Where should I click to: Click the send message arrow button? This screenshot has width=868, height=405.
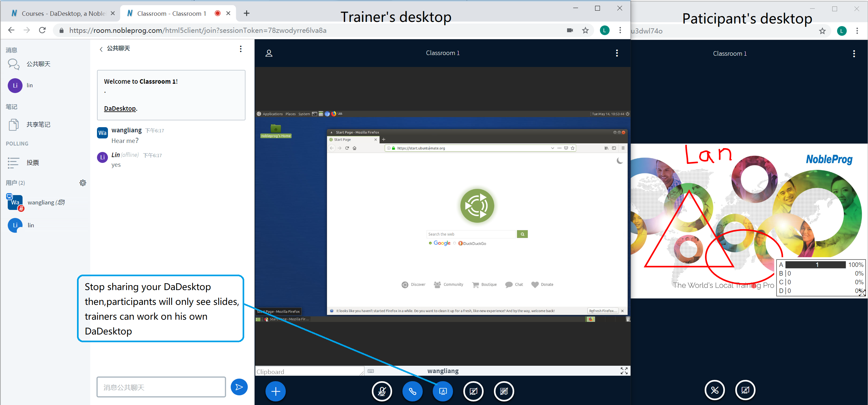[x=239, y=387]
